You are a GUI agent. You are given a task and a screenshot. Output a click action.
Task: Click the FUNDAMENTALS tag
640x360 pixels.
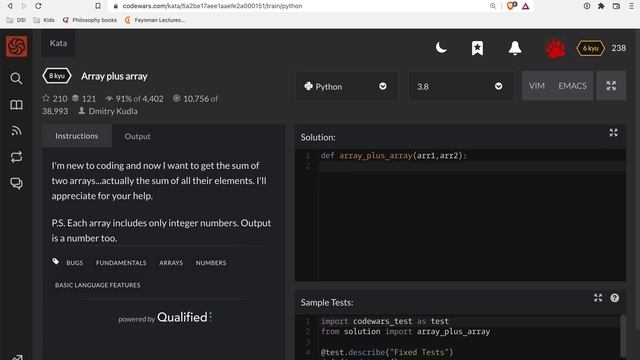pyautogui.click(x=121, y=263)
